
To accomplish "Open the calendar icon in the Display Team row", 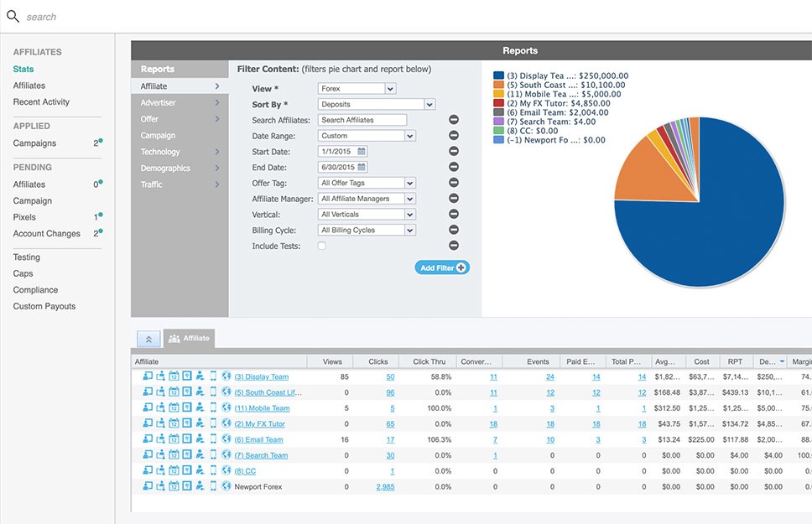I will pyautogui.click(x=174, y=376).
